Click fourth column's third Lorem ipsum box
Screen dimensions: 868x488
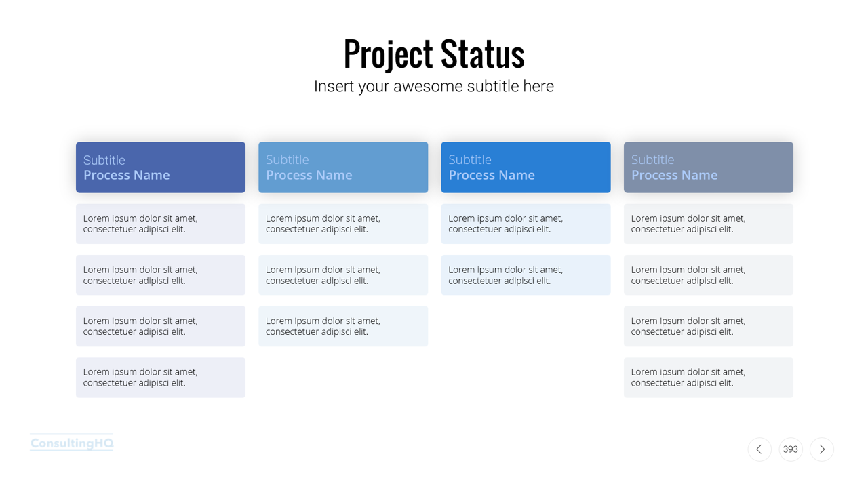tap(708, 326)
